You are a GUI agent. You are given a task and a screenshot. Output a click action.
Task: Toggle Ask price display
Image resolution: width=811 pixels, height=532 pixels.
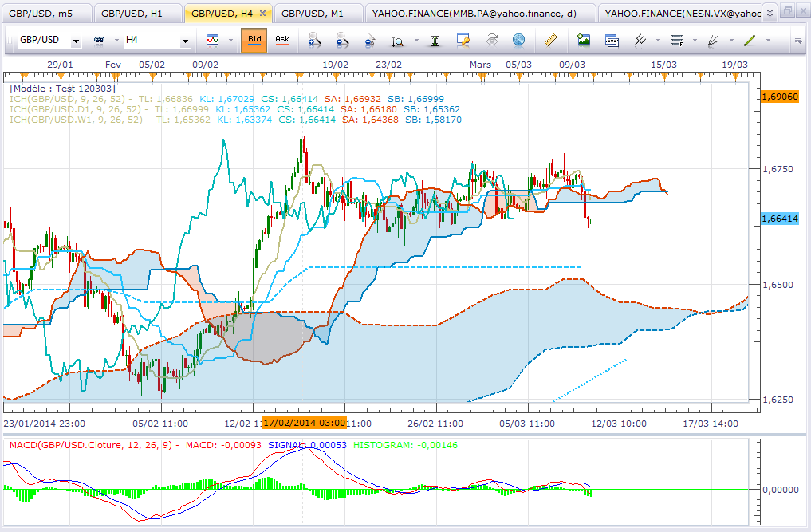[281, 41]
